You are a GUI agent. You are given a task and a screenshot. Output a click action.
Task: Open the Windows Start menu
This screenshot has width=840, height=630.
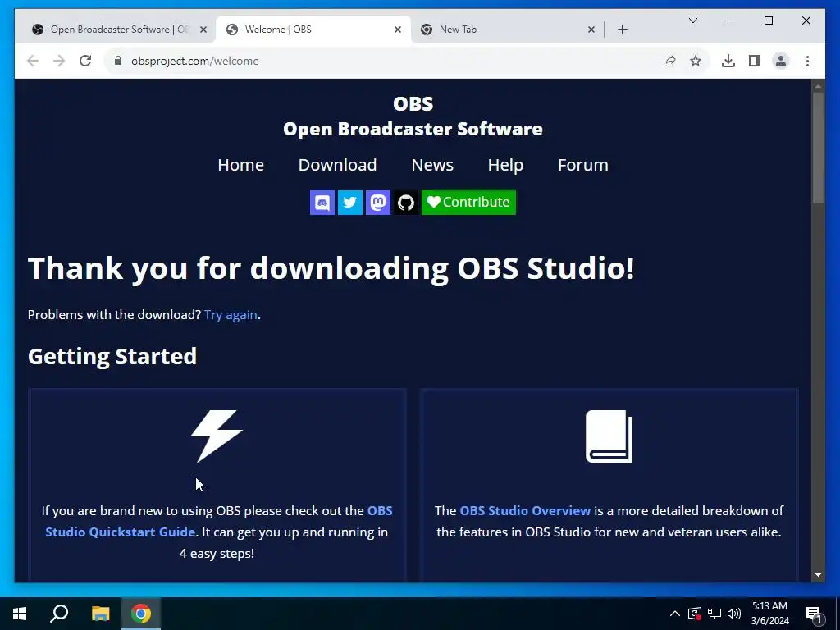[x=20, y=614]
